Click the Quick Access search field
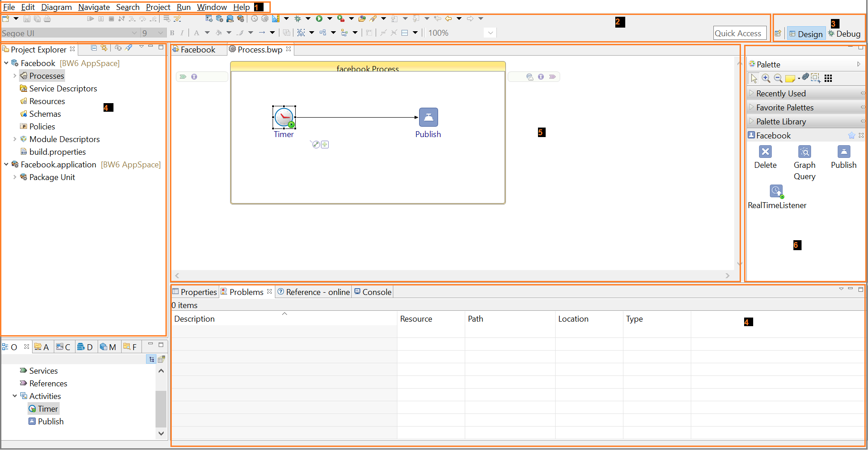This screenshot has width=868, height=451. click(x=740, y=33)
